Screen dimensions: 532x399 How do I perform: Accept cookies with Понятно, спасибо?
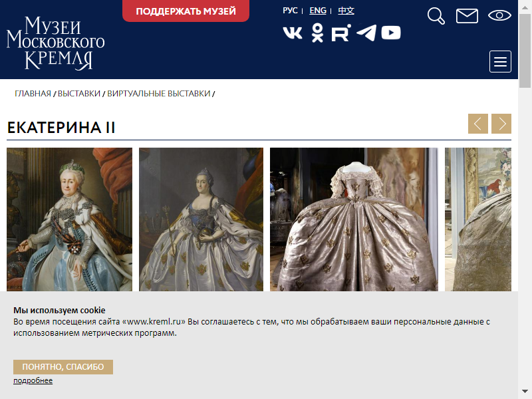coord(63,367)
